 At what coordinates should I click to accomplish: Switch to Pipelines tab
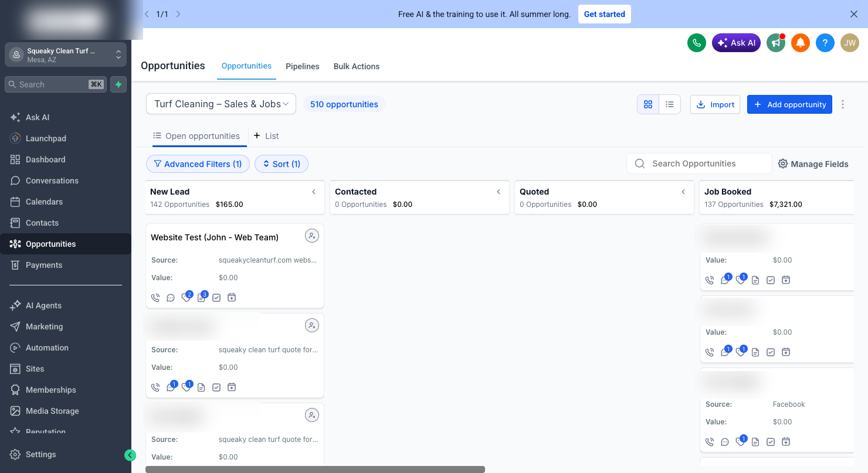pyautogui.click(x=303, y=66)
